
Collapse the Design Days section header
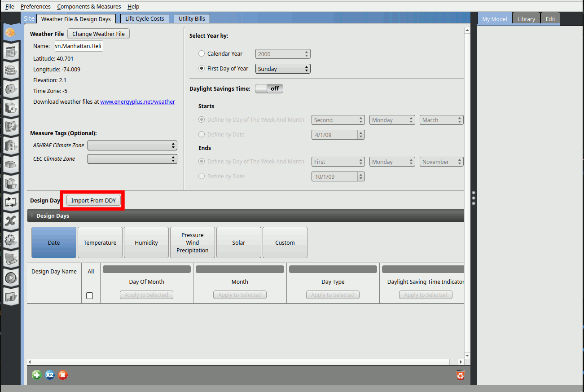[x=31, y=216]
